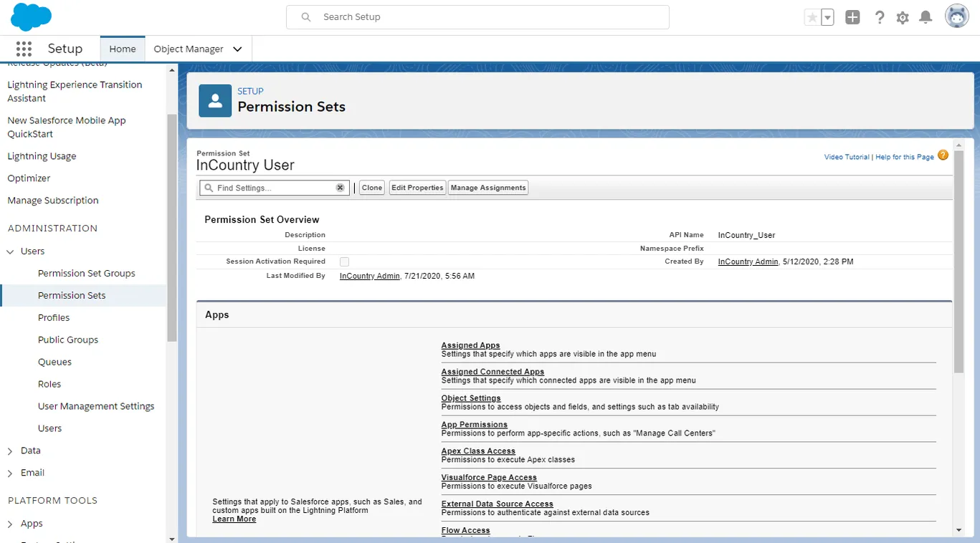This screenshot has height=543, width=980.
Task: Select Profiles in the sidebar
Action: 54,317
